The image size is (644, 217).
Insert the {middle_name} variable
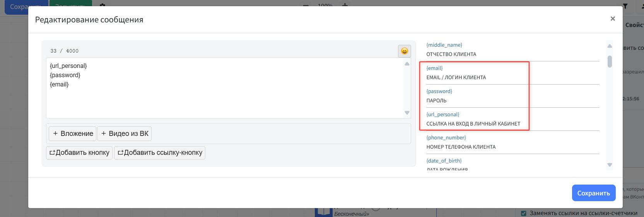pyautogui.click(x=444, y=45)
